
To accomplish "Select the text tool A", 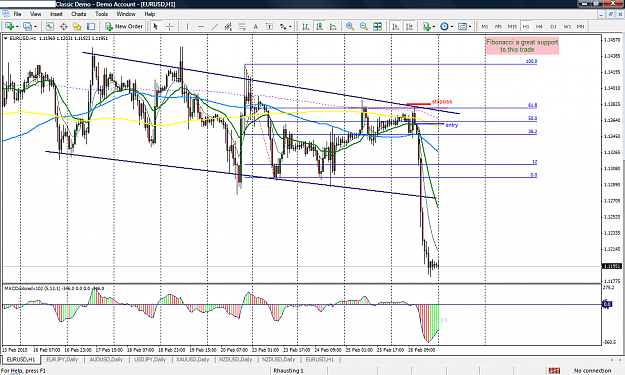I will (x=256, y=26).
